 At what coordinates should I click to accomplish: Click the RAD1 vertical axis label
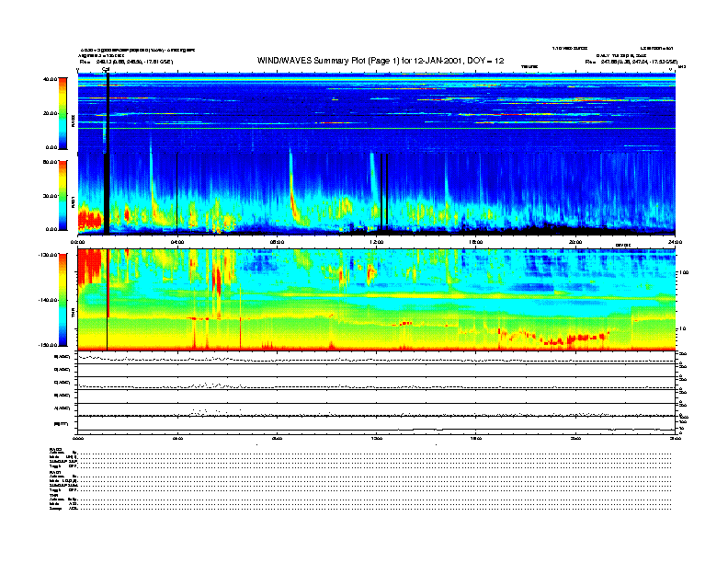pos(73,202)
